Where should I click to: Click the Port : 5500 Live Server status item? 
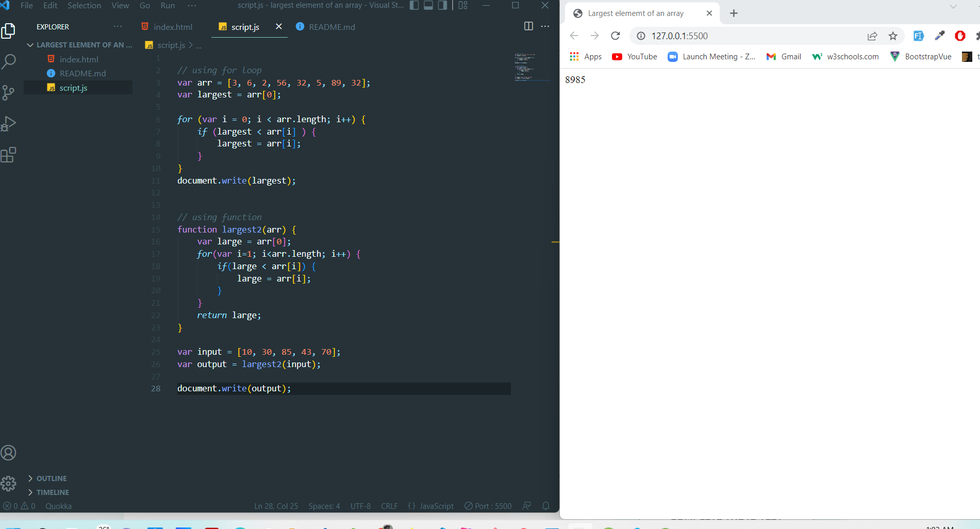[487, 506]
